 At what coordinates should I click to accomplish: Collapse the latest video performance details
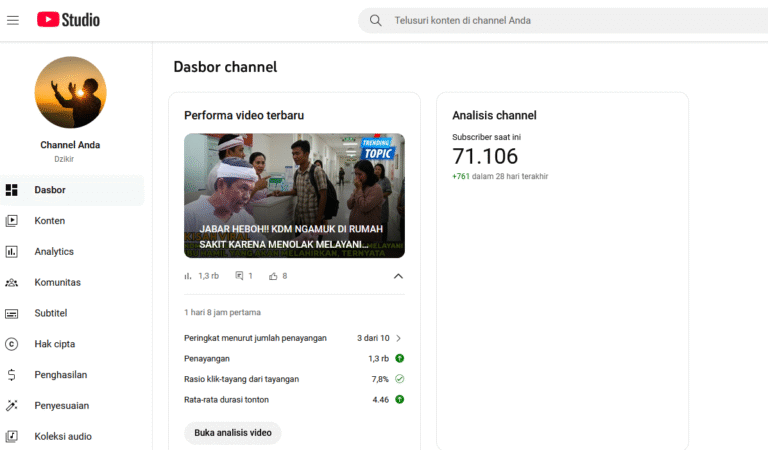[398, 276]
